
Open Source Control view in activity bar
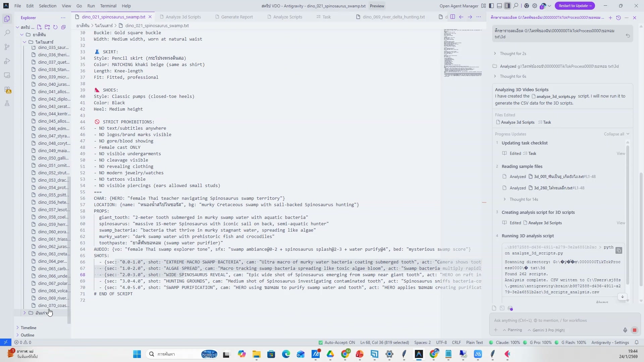(7, 47)
